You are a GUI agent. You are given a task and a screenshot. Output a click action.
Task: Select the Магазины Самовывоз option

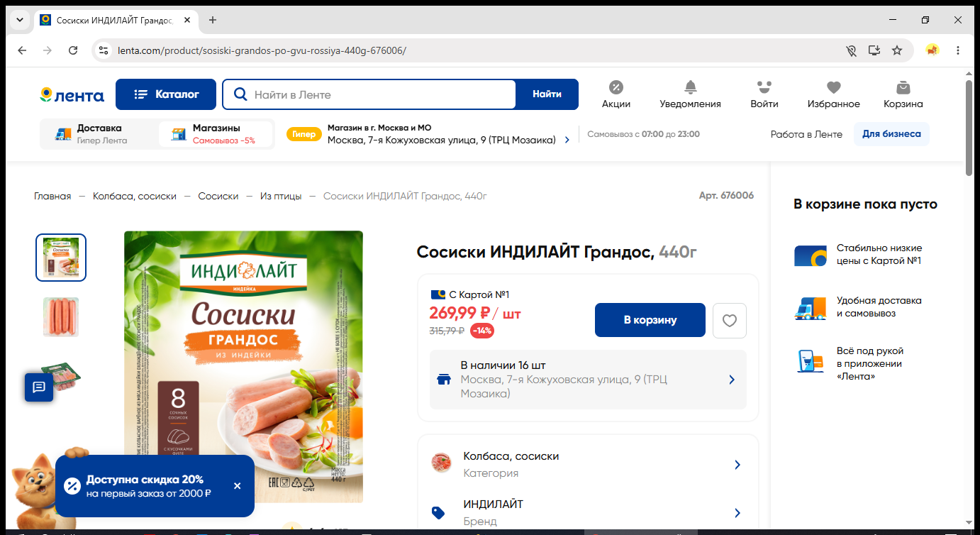click(216, 134)
